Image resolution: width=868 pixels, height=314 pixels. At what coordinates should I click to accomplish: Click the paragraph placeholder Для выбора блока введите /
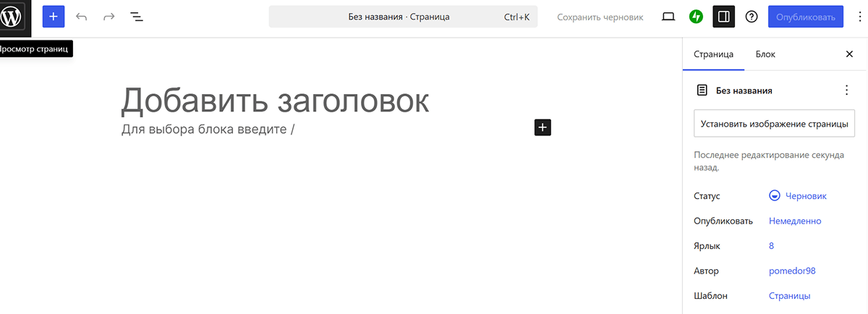[x=208, y=130]
